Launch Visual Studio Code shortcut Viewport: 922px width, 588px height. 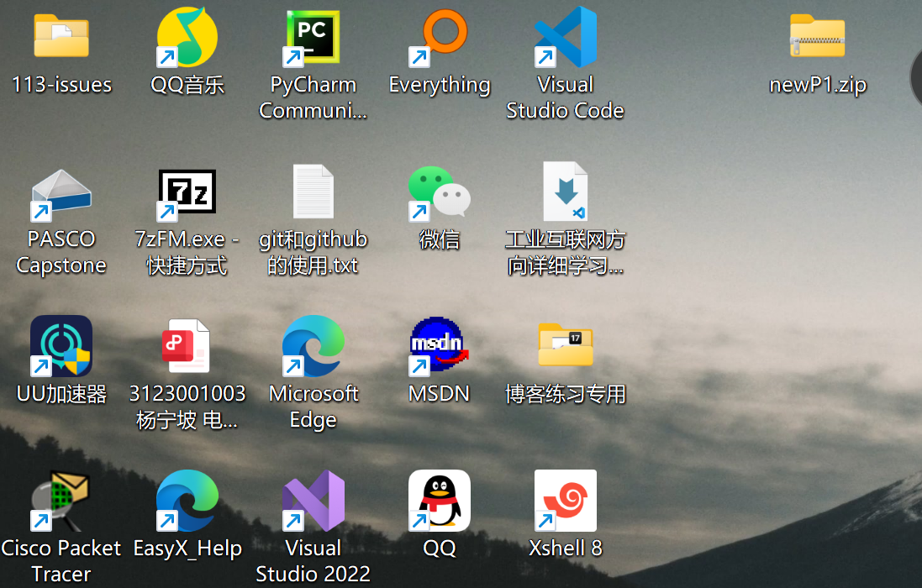point(565,36)
